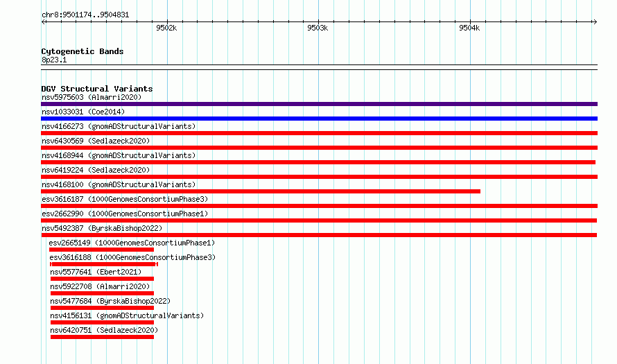Select the blue nsv1033031 variant bar
The width and height of the screenshot is (617, 364).
[319, 119]
